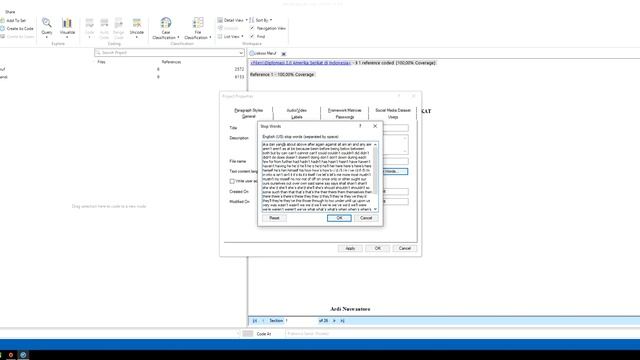Go to last section in navigator

coord(342,321)
